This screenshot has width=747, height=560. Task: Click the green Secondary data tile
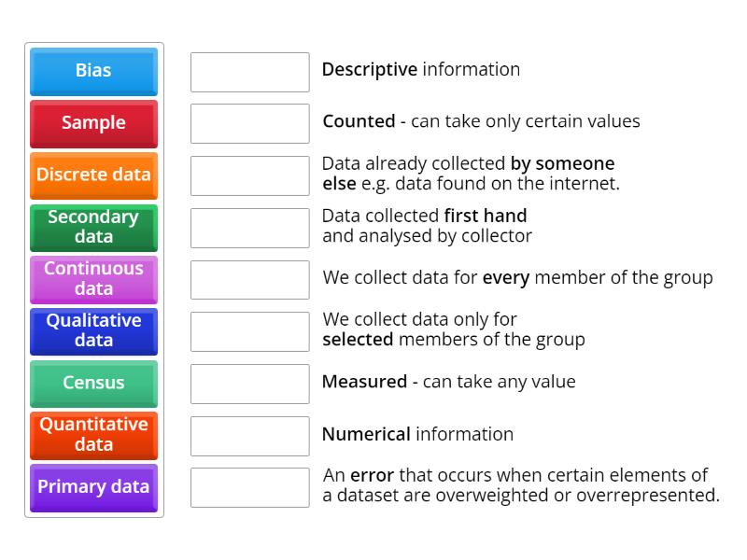pos(93,227)
